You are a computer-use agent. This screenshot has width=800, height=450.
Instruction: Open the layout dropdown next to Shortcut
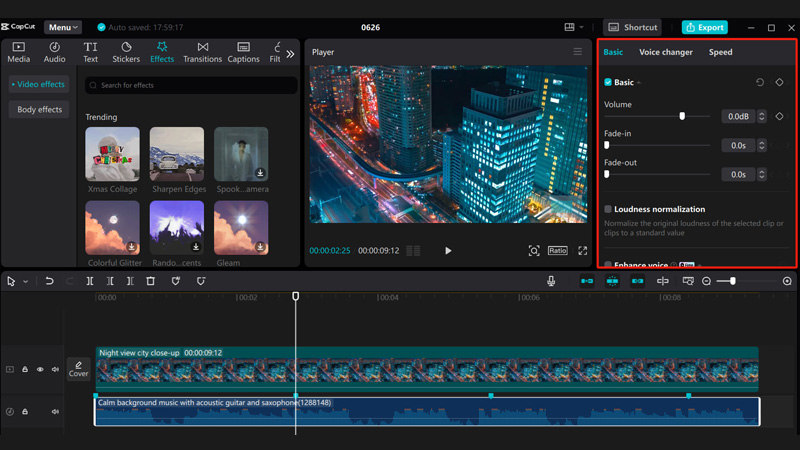[574, 27]
